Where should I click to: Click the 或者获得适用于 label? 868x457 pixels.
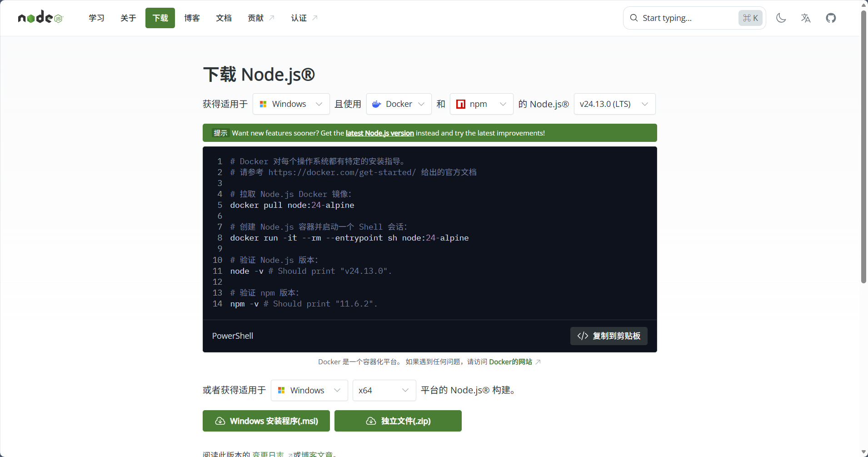pos(234,391)
